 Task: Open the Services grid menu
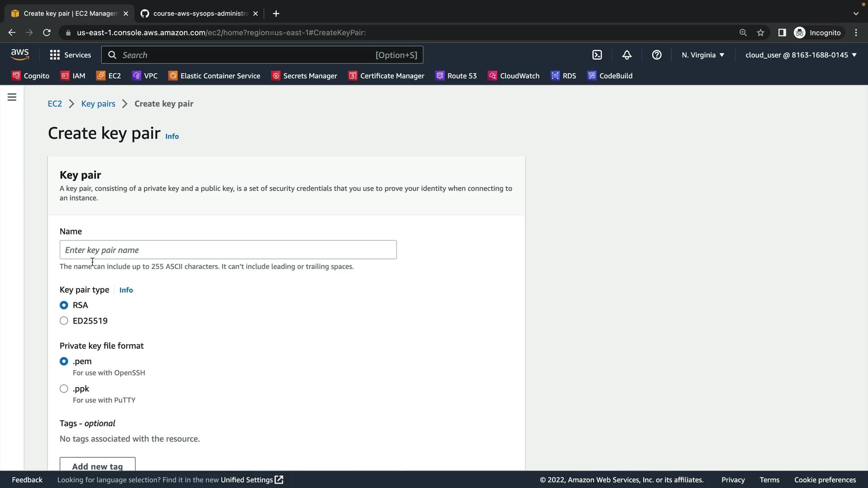(x=70, y=55)
